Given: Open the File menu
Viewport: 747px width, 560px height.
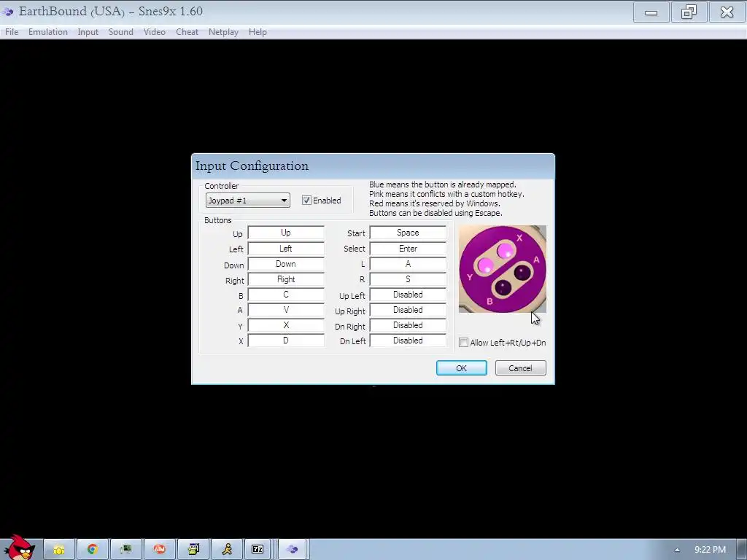Looking at the screenshot, I should (x=12, y=32).
